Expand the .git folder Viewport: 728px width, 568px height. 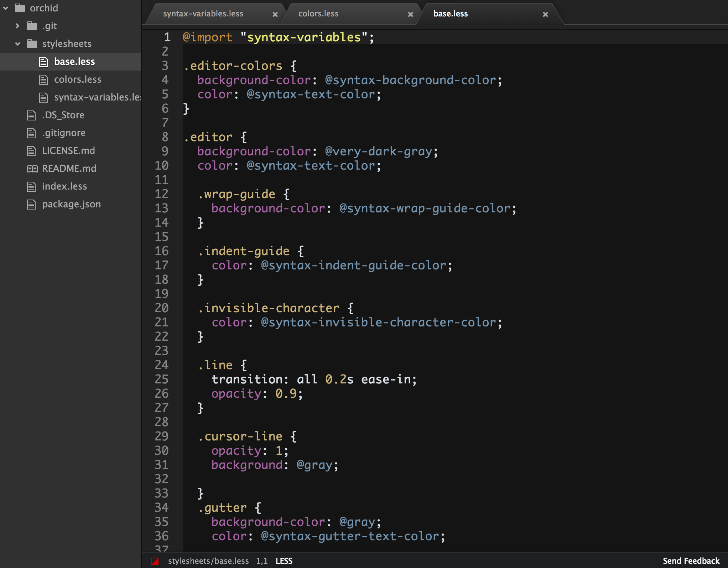[17, 26]
